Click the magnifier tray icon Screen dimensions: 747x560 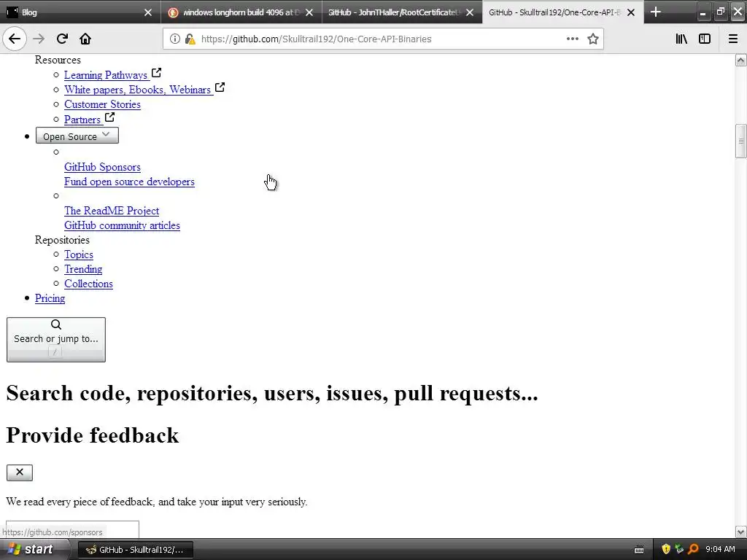tap(693, 550)
